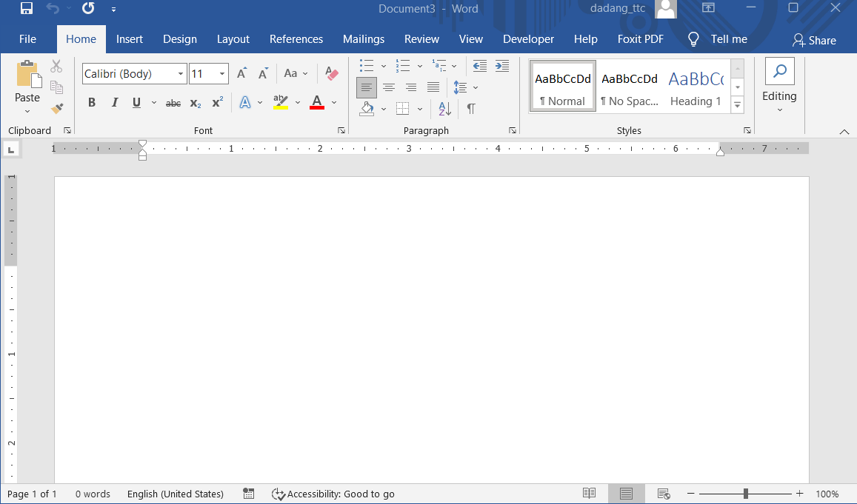Screen dimensions: 857x504
Task: Click the Grow Font Size icon
Action: click(x=241, y=74)
